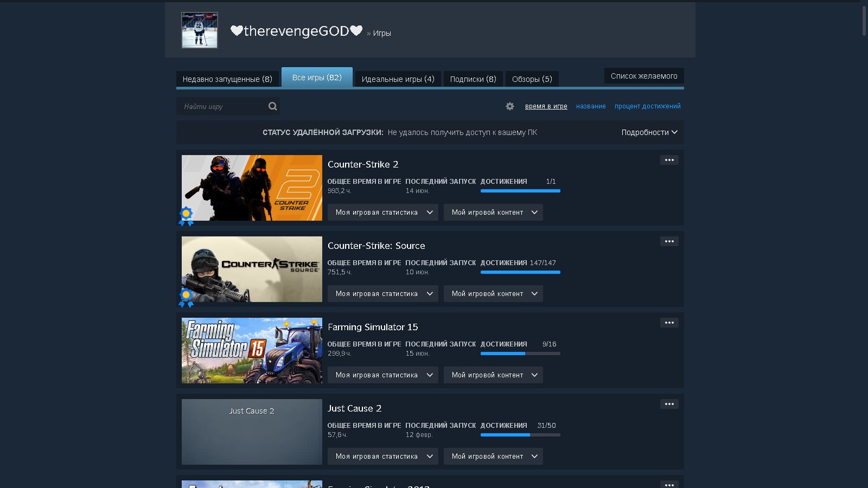
Task: Open the three-dot menu for Counter-Strike 2
Action: [669, 160]
